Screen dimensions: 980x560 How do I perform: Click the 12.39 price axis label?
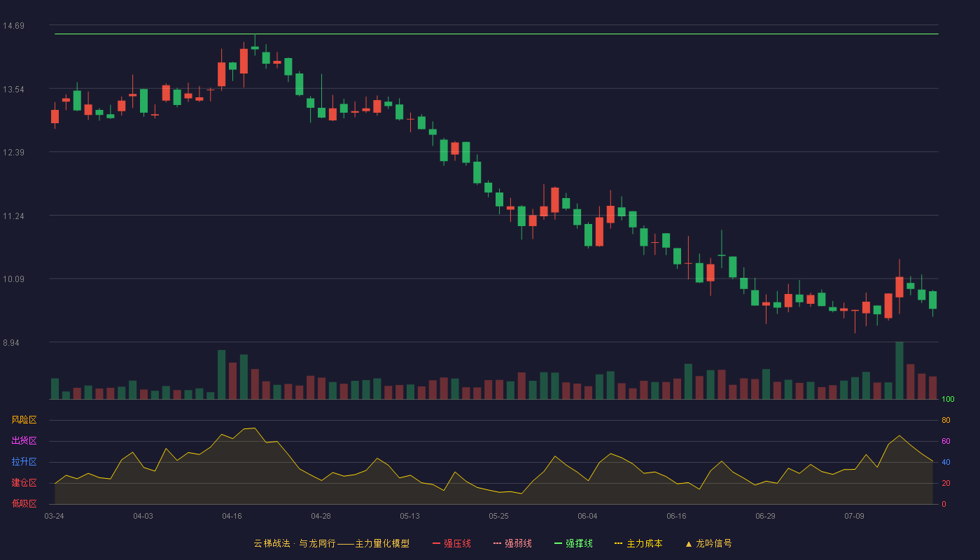point(13,153)
